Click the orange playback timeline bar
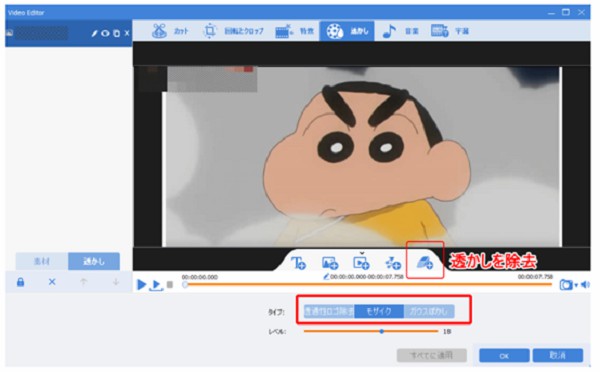Screen dimensions: 600x372 (x=369, y=284)
